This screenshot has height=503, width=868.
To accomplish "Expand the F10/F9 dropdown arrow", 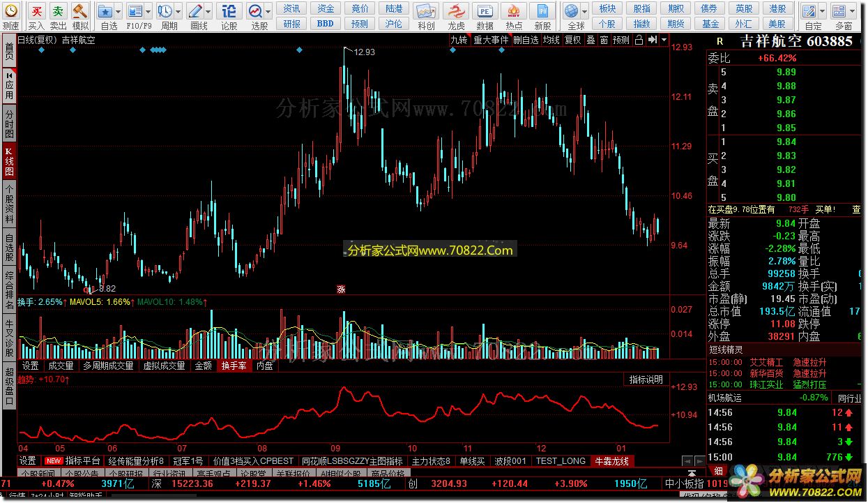I will point(149,11).
